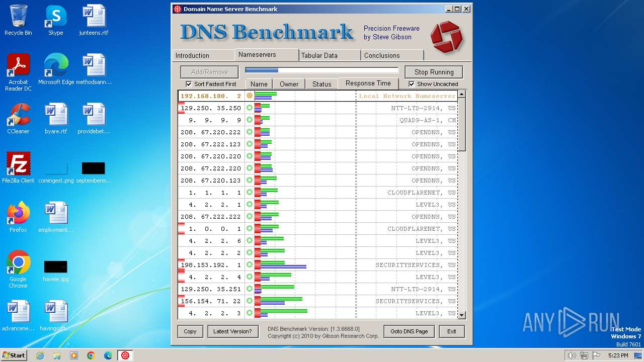The height and width of the screenshot is (362, 644).
Task: Open Acrobat Reader DC shortcut
Action: point(18,72)
